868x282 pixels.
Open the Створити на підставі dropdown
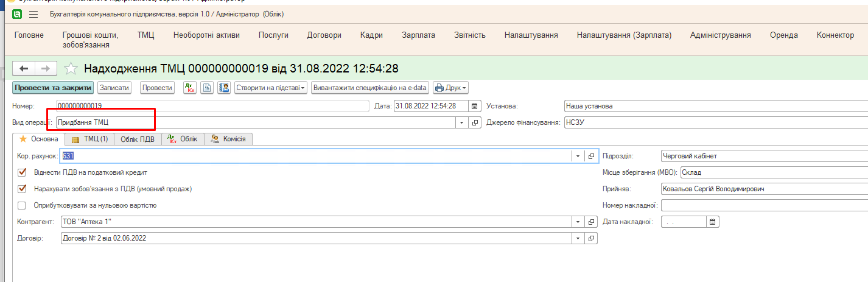[x=270, y=88]
